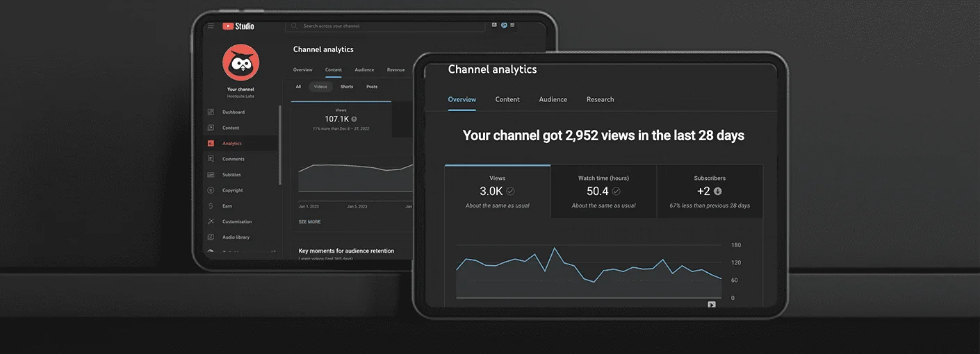Open channel Customization

237,221
